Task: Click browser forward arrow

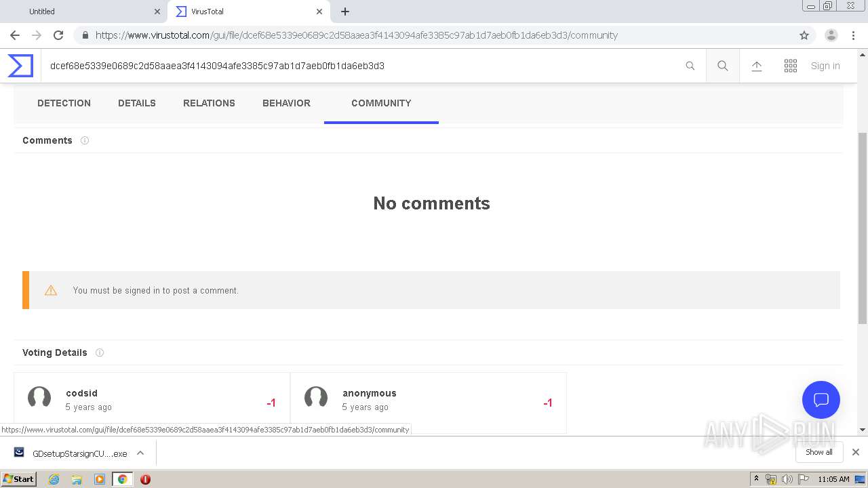Action: click(37, 35)
